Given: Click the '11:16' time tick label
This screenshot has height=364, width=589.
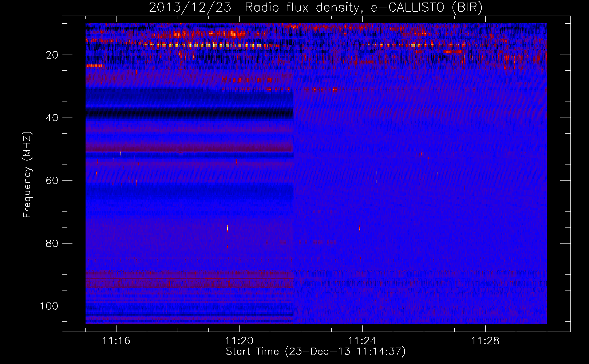Looking at the screenshot, I should pos(116,341).
